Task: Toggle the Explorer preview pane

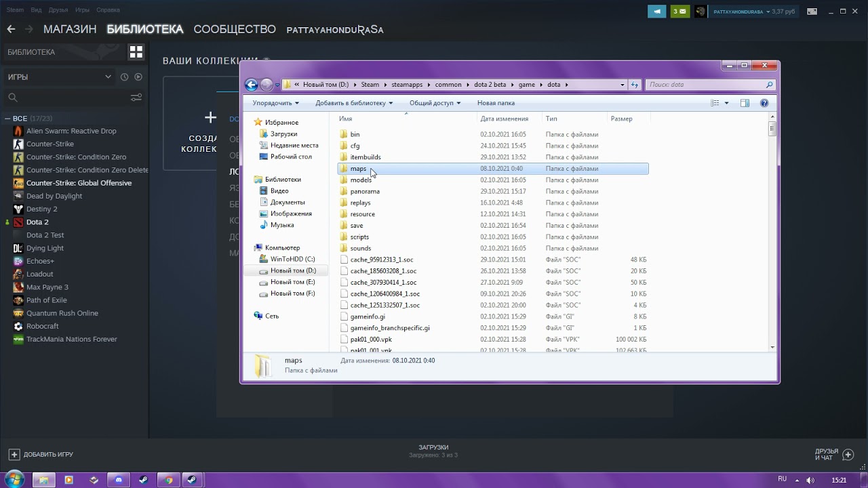Action: click(x=745, y=103)
